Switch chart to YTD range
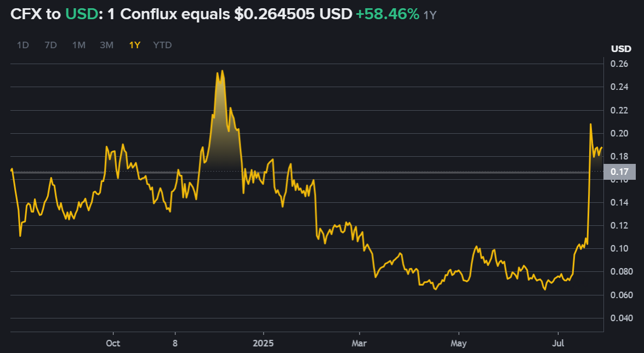This screenshot has width=644, height=353. [x=162, y=45]
